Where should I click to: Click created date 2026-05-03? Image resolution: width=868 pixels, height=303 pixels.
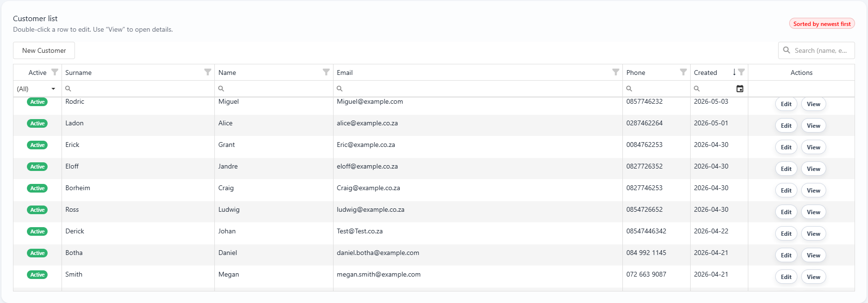(x=711, y=102)
